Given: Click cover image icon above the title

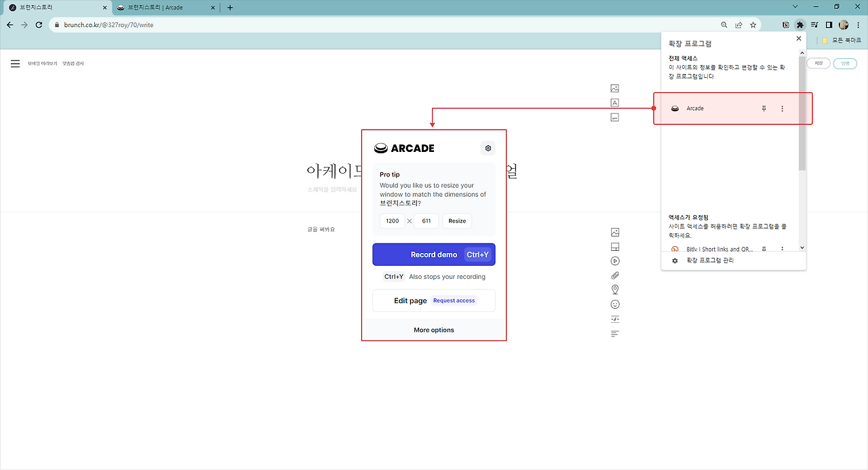Looking at the screenshot, I should click(x=615, y=88).
